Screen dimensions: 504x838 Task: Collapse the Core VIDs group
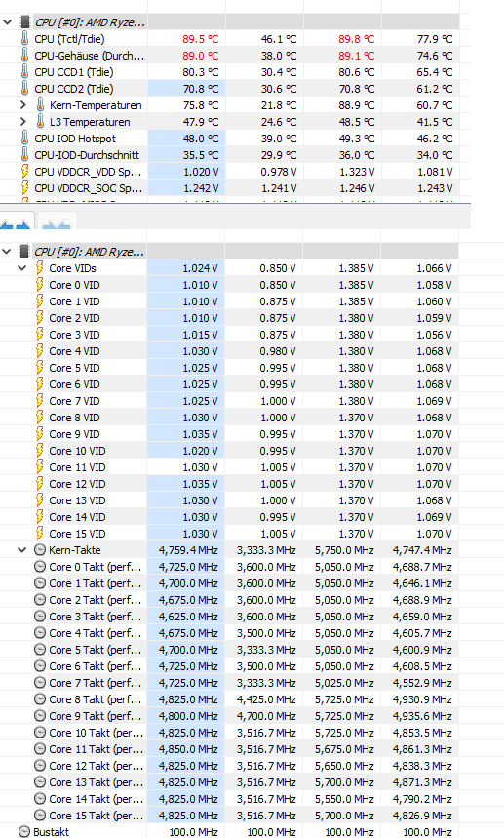pos(21,267)
